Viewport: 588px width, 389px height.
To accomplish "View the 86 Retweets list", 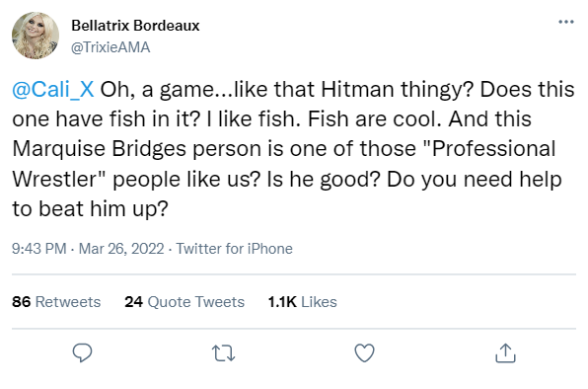I will coord(56,302).
